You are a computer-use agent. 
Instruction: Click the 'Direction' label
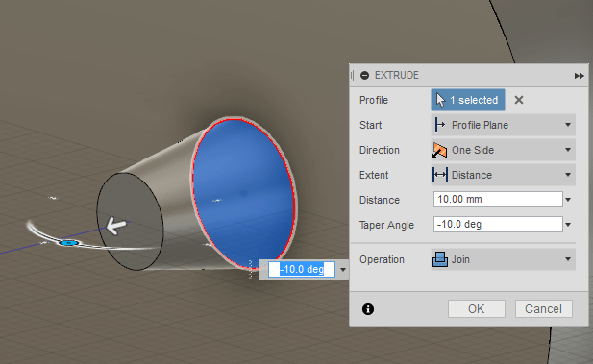point(380,150)
